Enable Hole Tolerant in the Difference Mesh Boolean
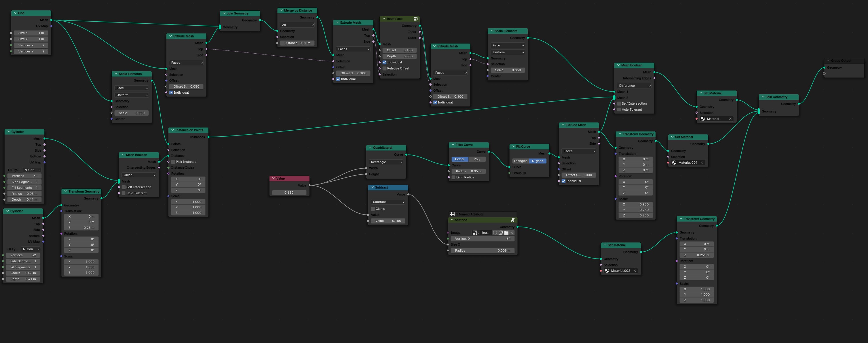 pos(619,110)
